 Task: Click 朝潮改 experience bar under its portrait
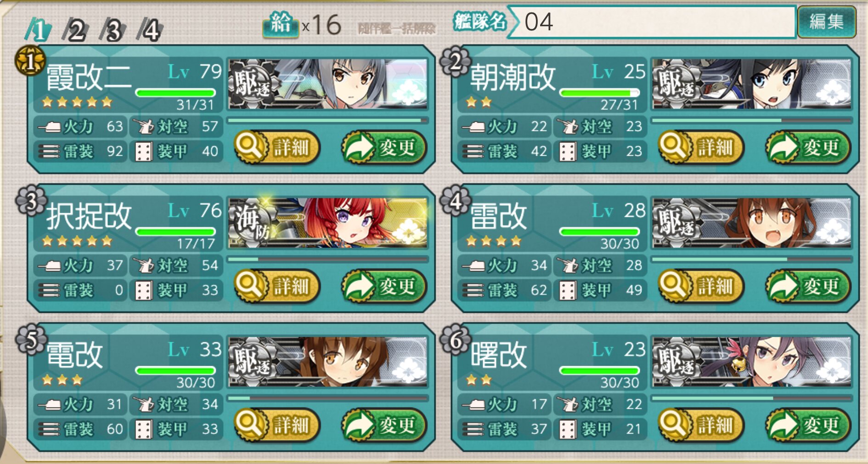tap(752, 120)
